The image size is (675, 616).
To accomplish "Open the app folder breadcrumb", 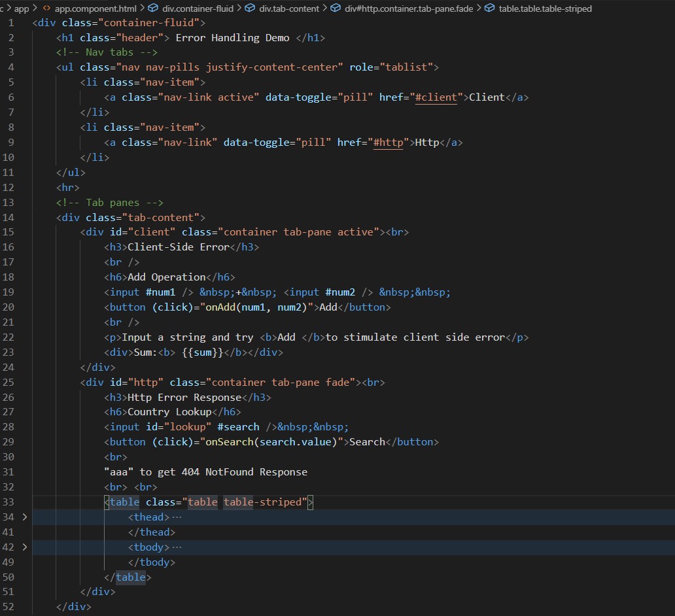I will (x=22, y=9).
